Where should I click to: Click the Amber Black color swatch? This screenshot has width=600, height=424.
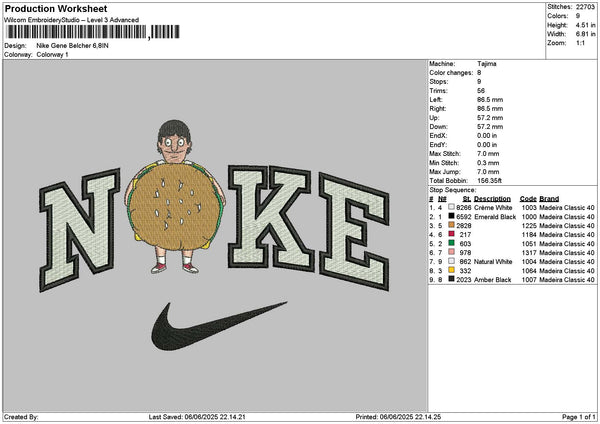[x=451, y=279]
